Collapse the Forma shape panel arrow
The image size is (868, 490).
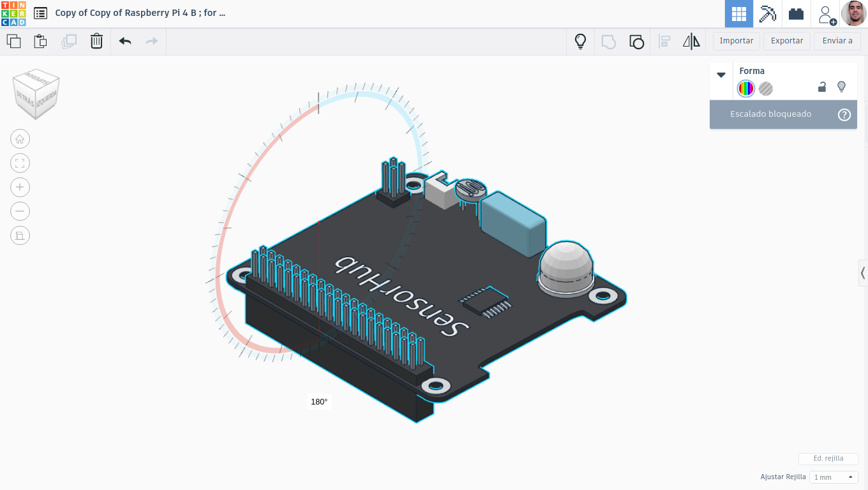pos(721,75)
